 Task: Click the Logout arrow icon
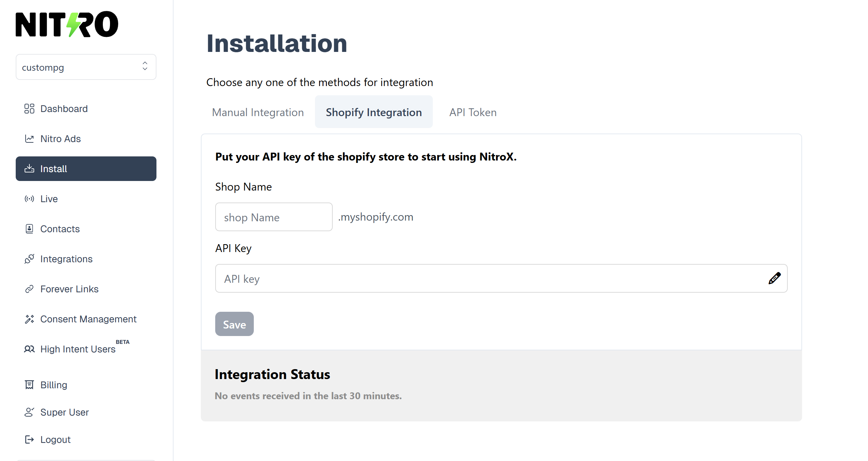click(x=29, y=439)
